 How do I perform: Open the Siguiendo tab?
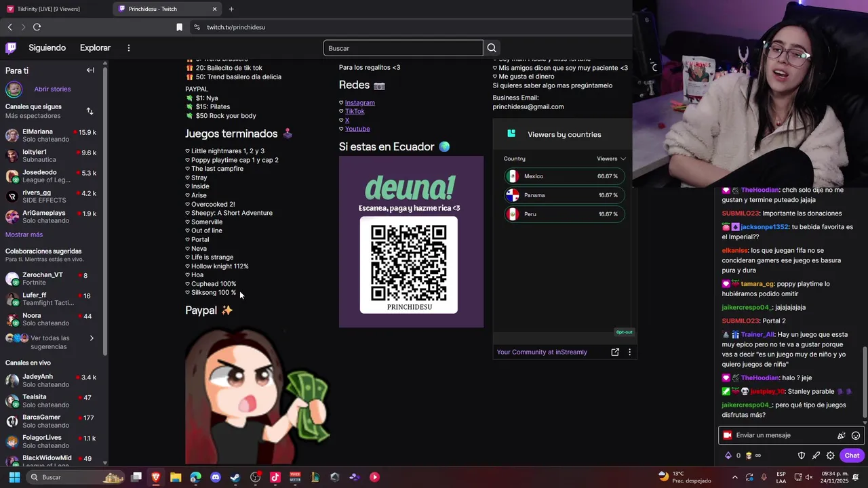coord(47,48)
